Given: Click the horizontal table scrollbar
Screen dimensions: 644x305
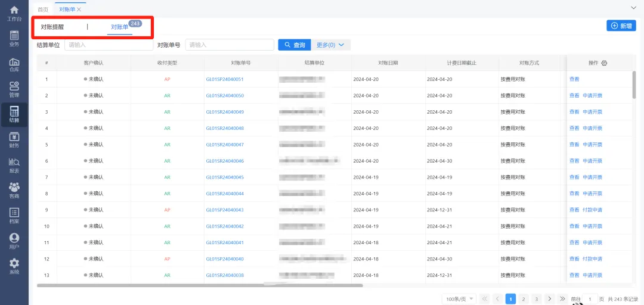Looking at the screenshot, I should pyautogui.click(x=200, y=285).
